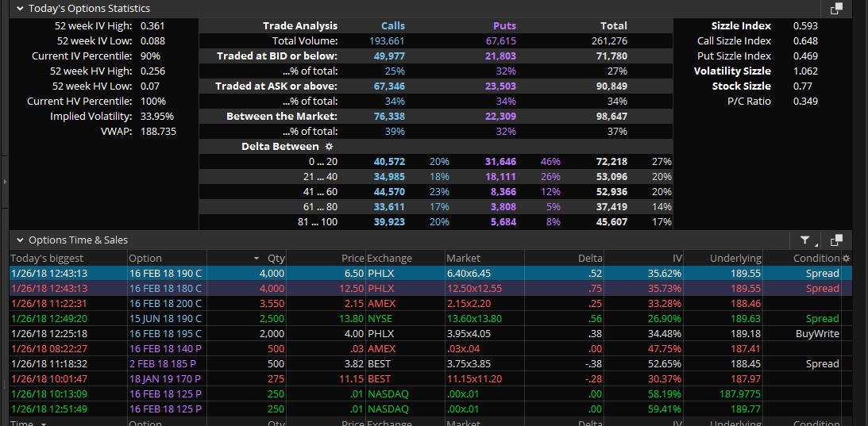
Task: Collapse Options Time & Sales section
Action: [x=21, y=240]
